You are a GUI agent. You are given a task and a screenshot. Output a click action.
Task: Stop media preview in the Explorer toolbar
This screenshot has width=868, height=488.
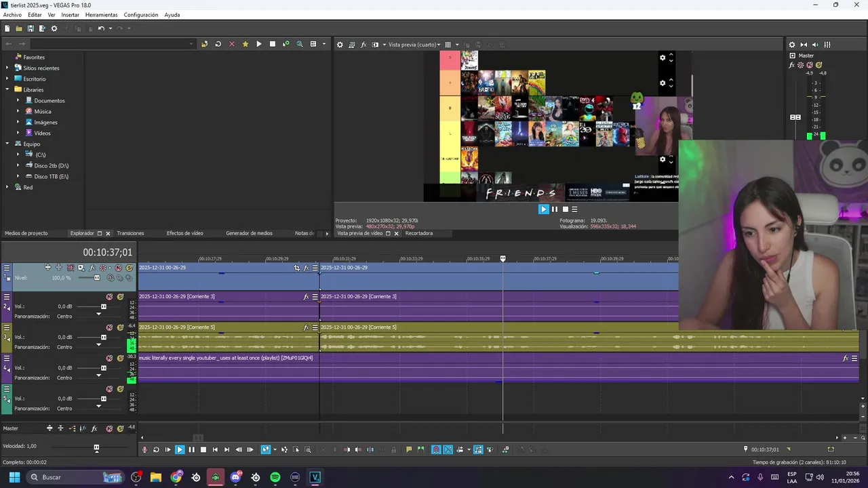273,44
